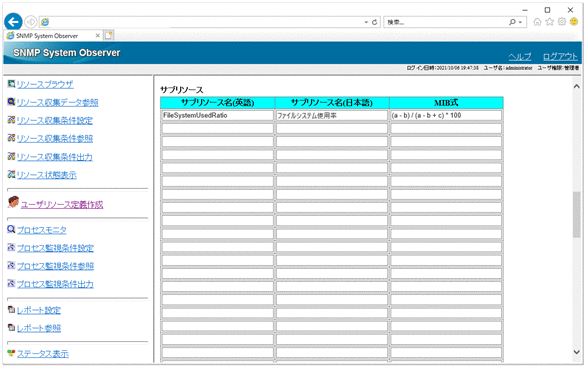
Task: Click the ファイルシステム使用率 Japanese name field
Action: coord(332,116)
